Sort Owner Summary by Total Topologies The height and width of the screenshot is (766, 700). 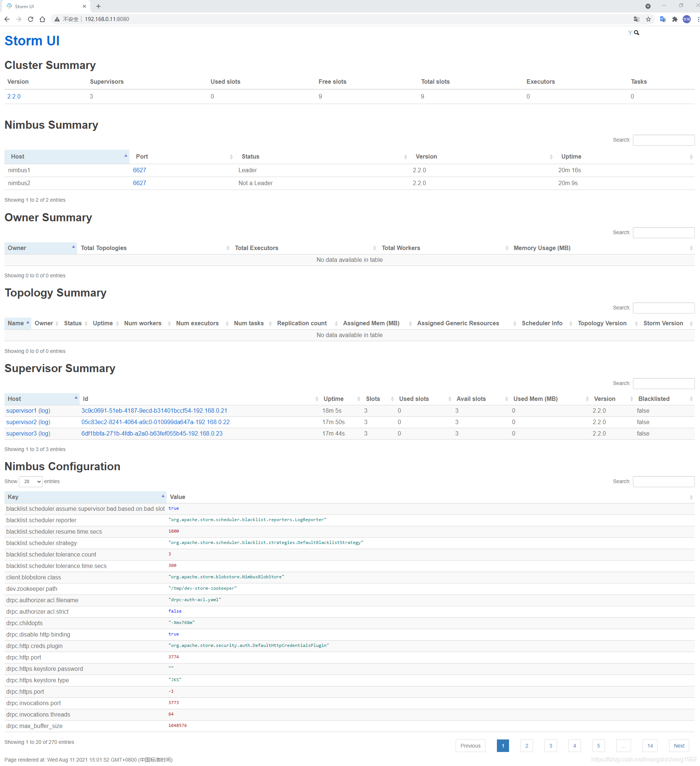point(154,248)
